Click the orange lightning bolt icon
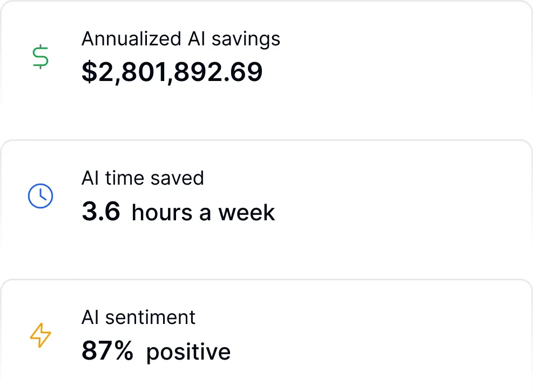 tap(41, 335)
